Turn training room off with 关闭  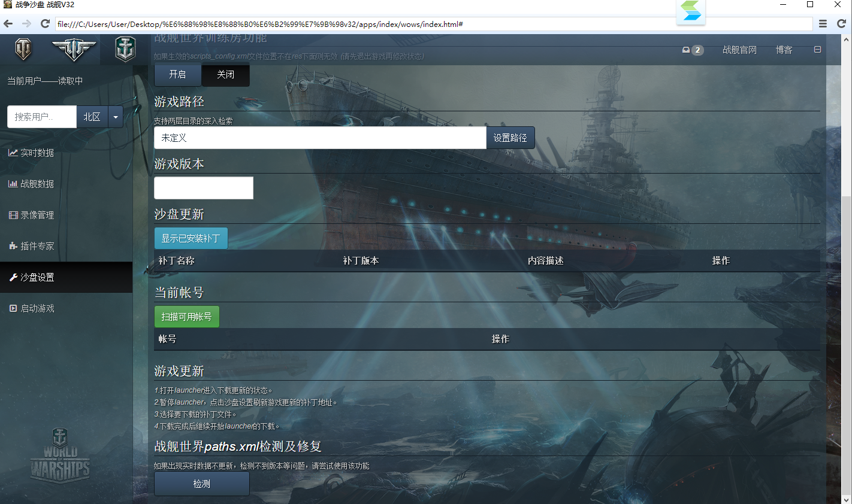(x=226, y=74)
